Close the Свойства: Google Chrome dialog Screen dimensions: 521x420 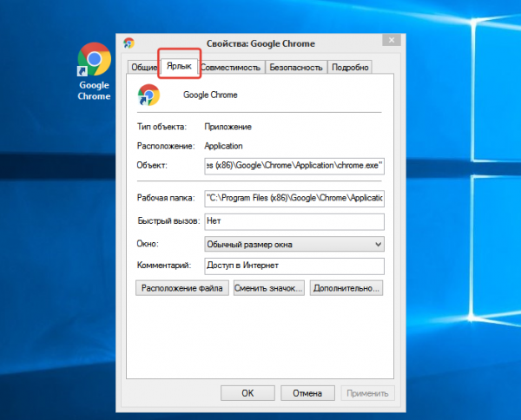(x=392, y=40)
